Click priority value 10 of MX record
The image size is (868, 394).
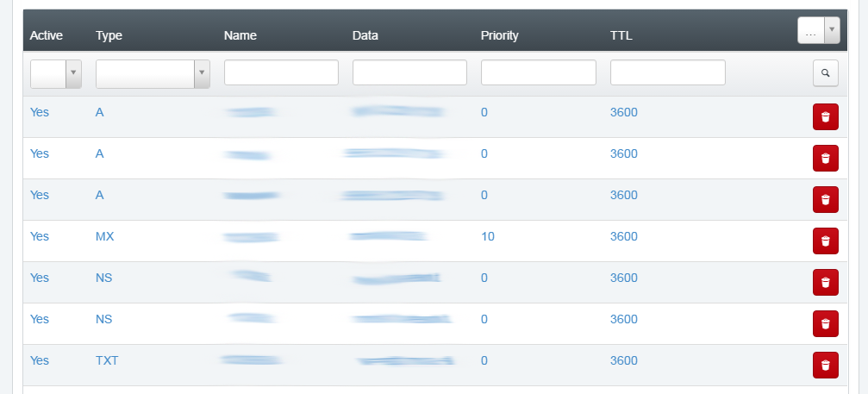488,236
